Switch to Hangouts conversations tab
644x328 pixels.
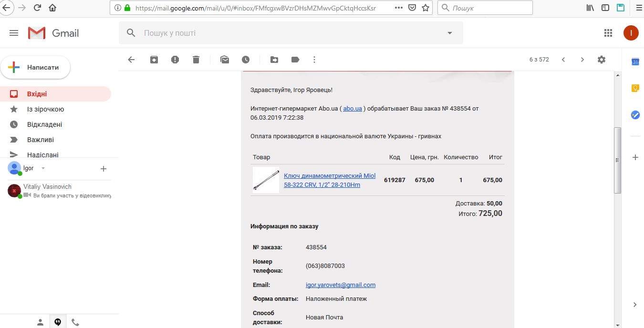click(x=58, y=322)
